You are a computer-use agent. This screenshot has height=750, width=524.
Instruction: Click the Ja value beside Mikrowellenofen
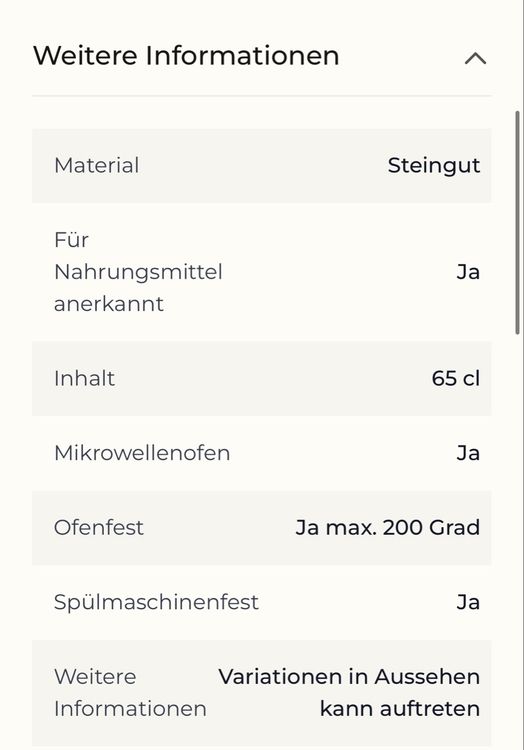pos(468,453)
